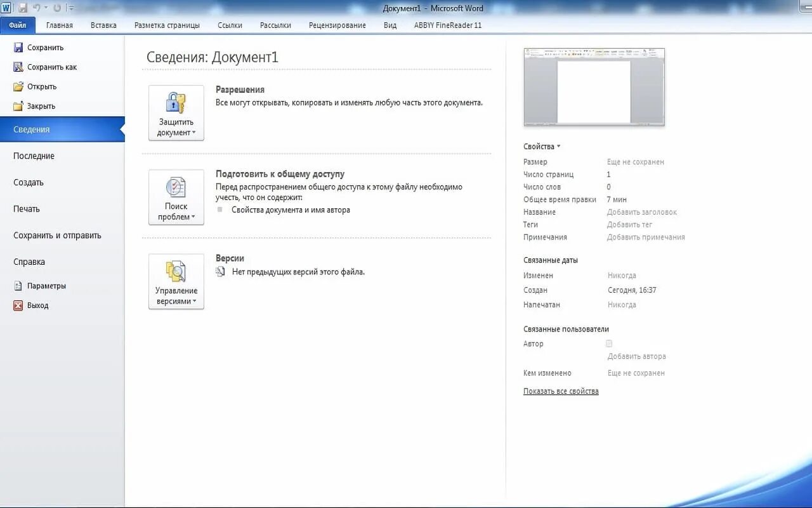
Task: Expand the Управление версиями dropdown
Action: click(194, 302)
